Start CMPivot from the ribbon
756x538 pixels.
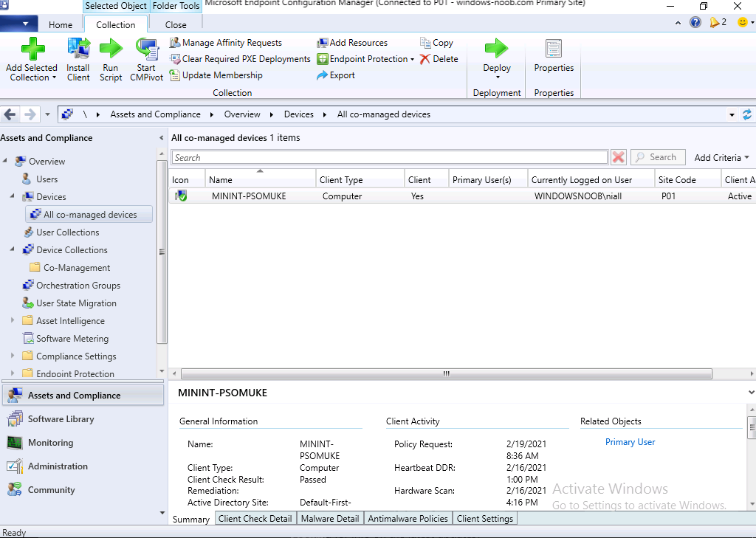[147, 60]
